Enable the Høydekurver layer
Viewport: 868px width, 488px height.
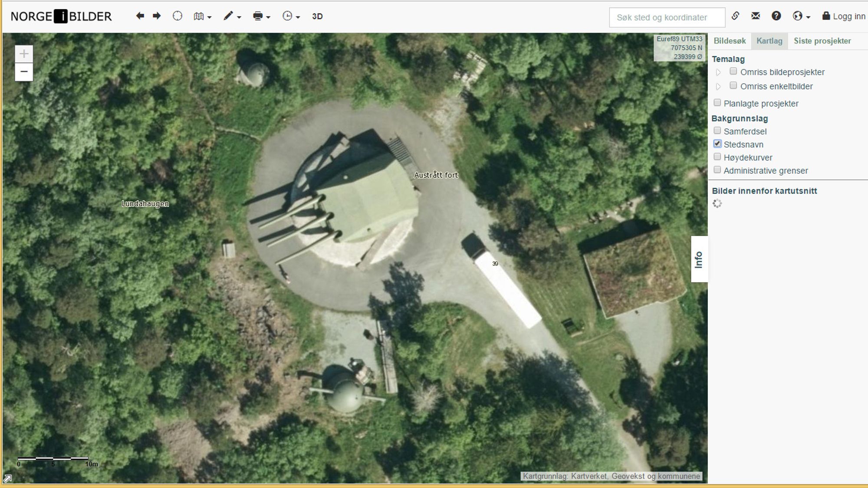click(x=717, y=157)
